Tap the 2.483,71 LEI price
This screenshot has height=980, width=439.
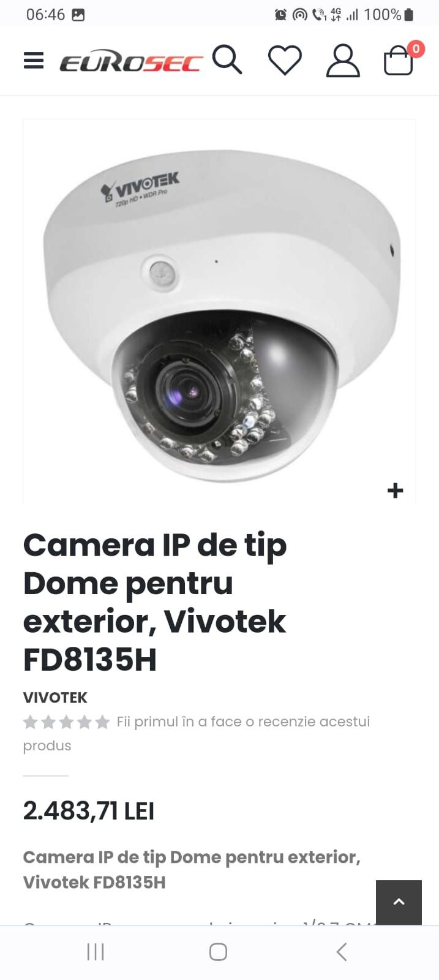pos(89,811)
